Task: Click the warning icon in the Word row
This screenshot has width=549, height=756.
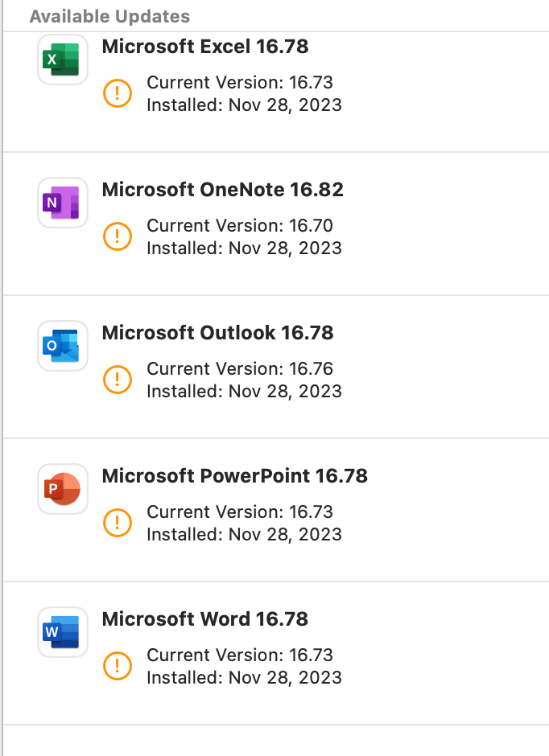Action: point(117,666)
